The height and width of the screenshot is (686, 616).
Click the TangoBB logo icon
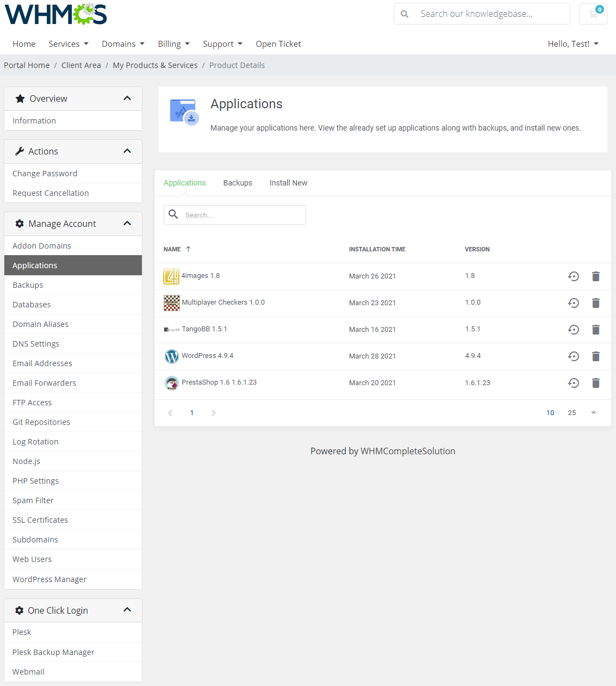[172, 330]
